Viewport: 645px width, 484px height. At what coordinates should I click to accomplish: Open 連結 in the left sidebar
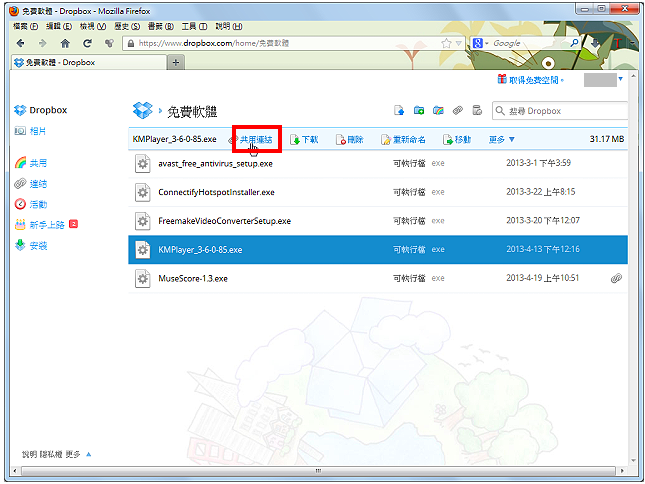[38, 184]
